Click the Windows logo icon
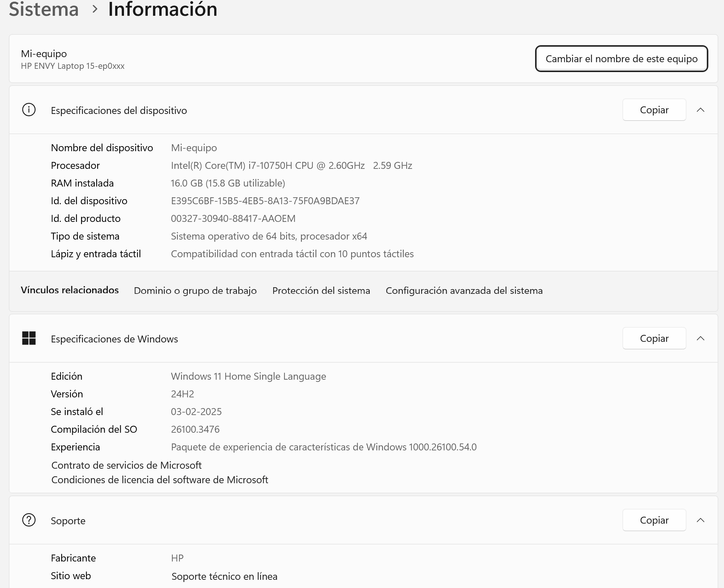724x588 pixels. pyautogui.click(x=29, y=338)
